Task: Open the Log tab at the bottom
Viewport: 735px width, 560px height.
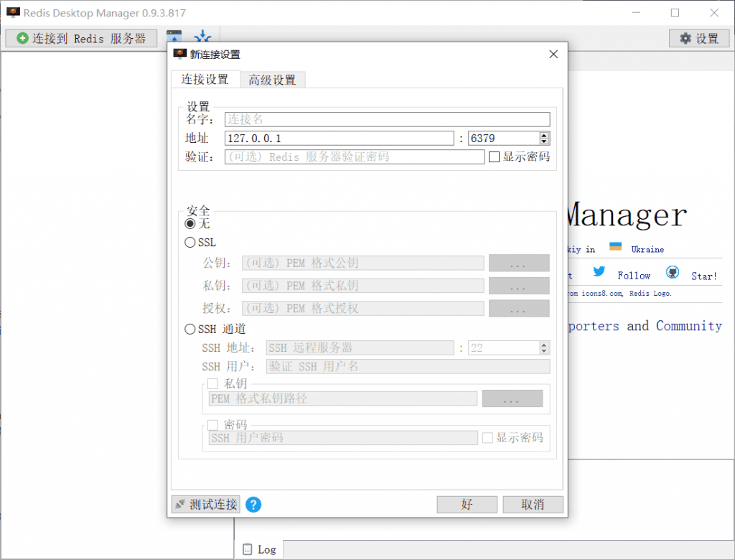Action: (258, 549)
